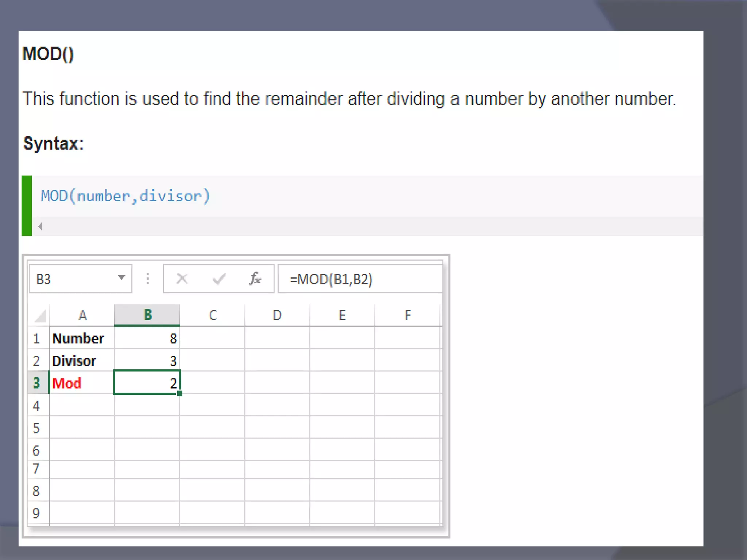Click the cancel X icon in formula bar
747x560 pixels.
[182, 279]
